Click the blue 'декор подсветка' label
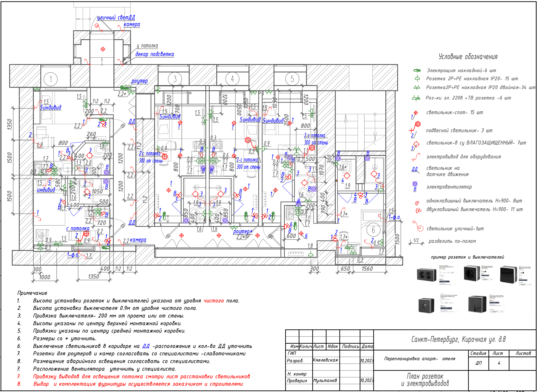The image size is (537, 392). [155, 54]
